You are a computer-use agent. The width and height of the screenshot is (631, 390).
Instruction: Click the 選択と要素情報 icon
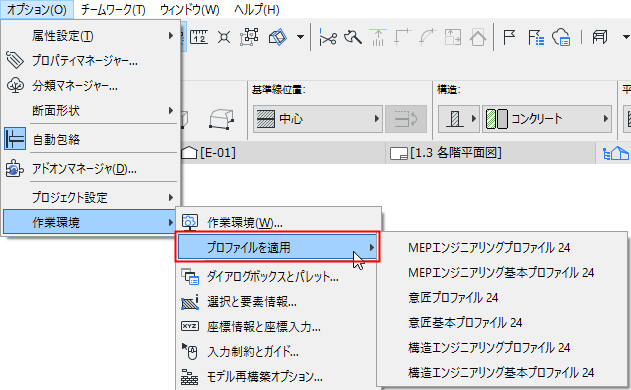pyautogui.click(x=190, y=302)
